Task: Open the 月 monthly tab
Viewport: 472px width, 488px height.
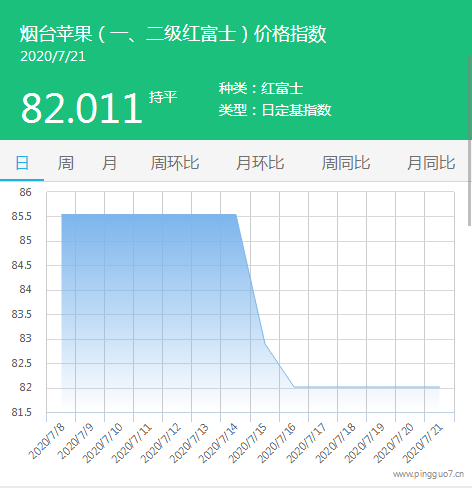Action: [109, 163]
